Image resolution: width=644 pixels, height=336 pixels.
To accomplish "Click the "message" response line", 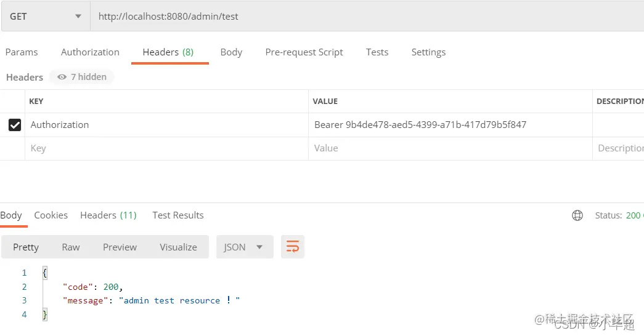I will 151,300.
